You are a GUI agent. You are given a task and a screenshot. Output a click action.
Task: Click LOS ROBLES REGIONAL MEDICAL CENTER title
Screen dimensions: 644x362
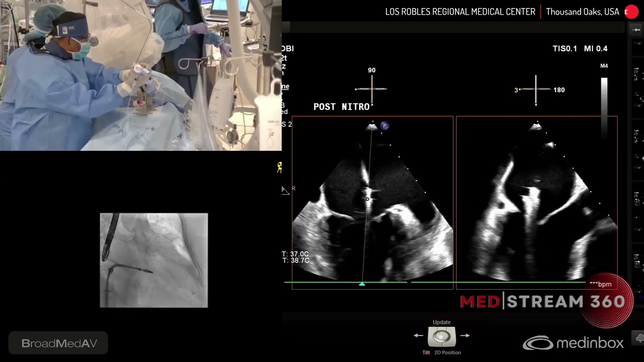[x=460, y=12]
